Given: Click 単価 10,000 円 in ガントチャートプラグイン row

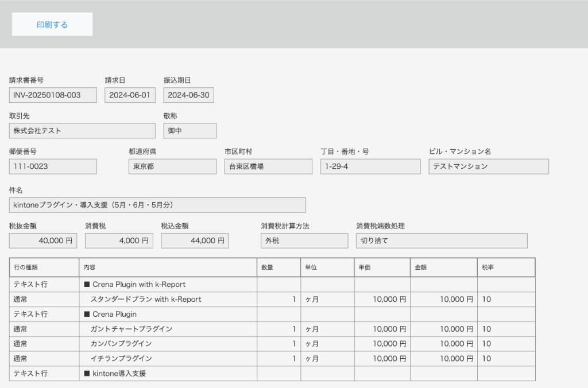Looking at the screenshot, I should 382,329.
